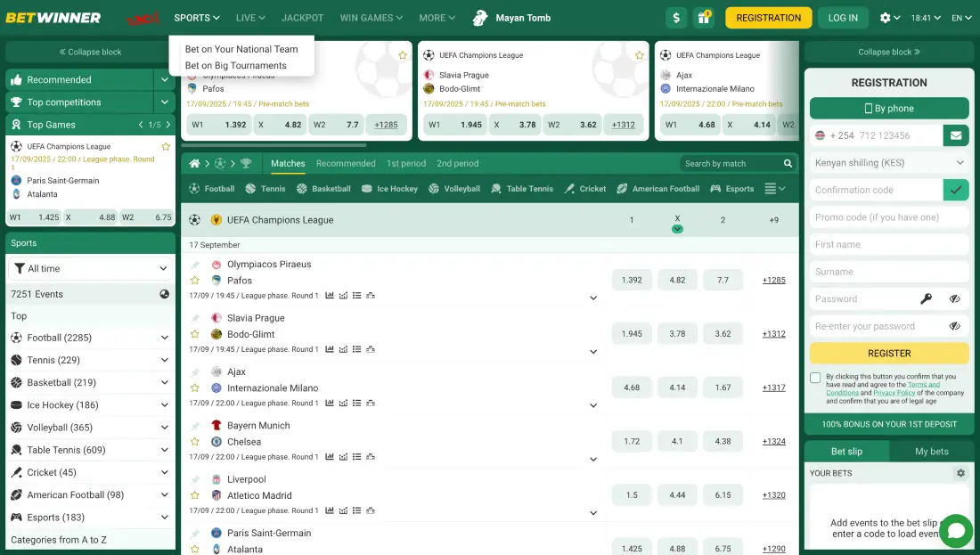The width and height of the screenshot is (980, 555).
Task: Go to home breadcrumb icon
Action: 194,163
